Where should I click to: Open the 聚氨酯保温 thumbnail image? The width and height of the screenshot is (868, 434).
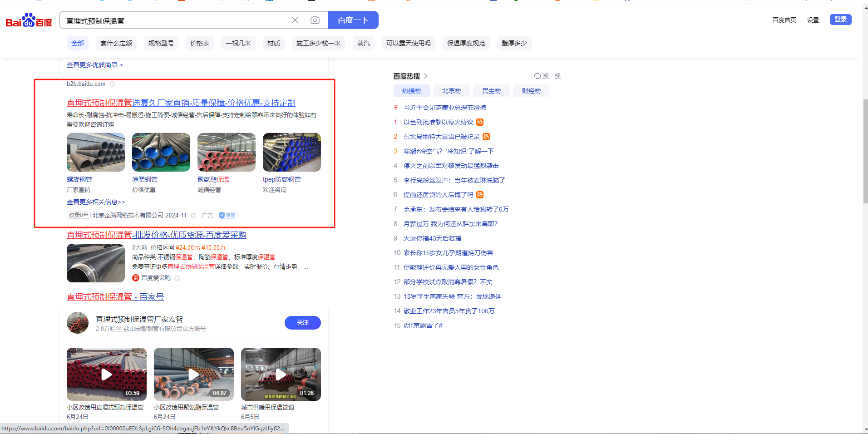[x=227, y=152]
